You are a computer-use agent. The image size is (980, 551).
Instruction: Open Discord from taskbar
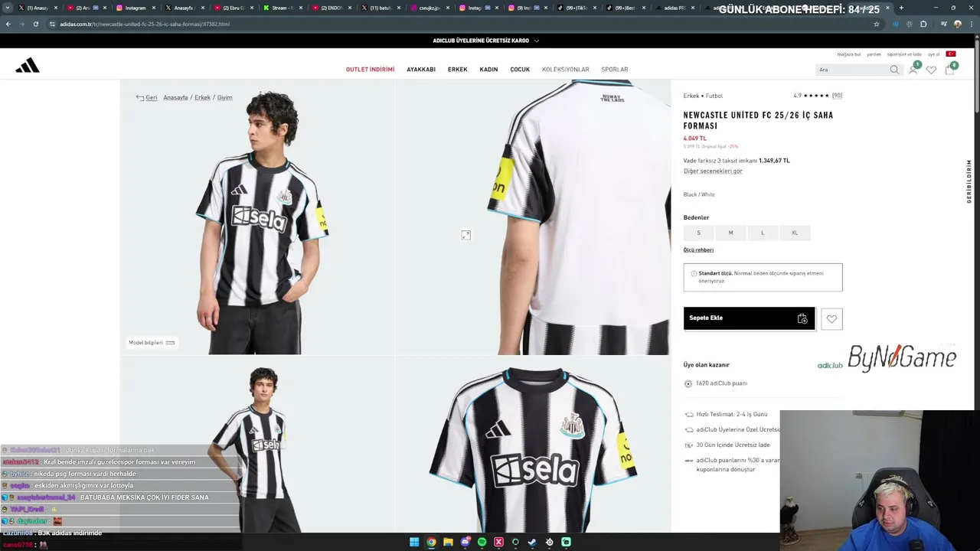(x=465, y=542)
